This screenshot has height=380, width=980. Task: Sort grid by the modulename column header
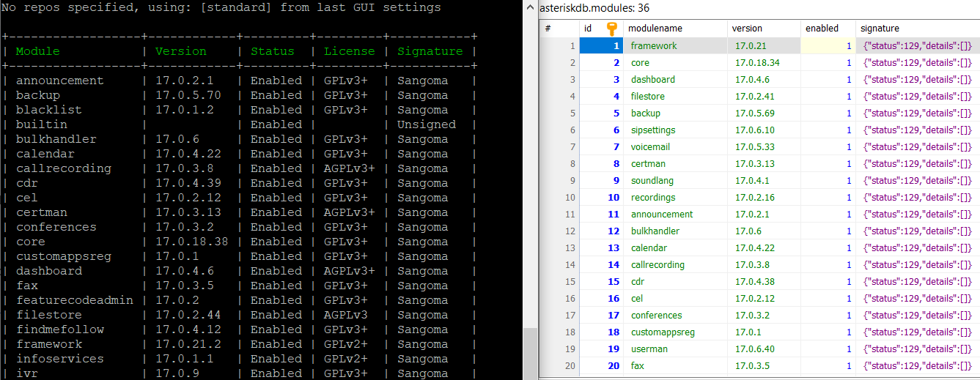coord(656,29)
